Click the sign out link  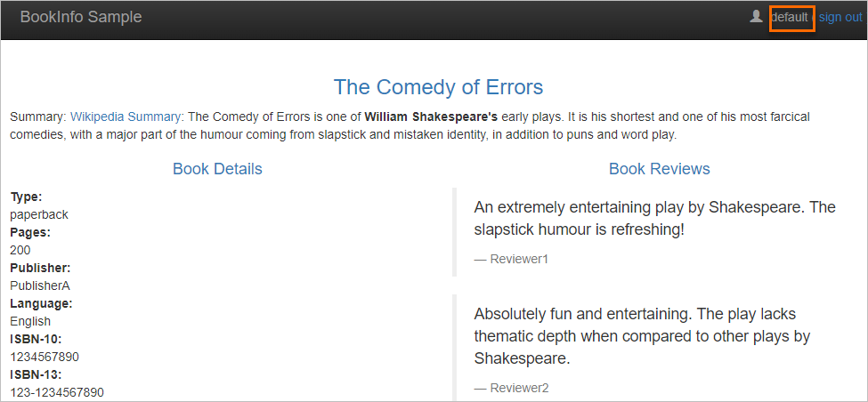(840, 18)
